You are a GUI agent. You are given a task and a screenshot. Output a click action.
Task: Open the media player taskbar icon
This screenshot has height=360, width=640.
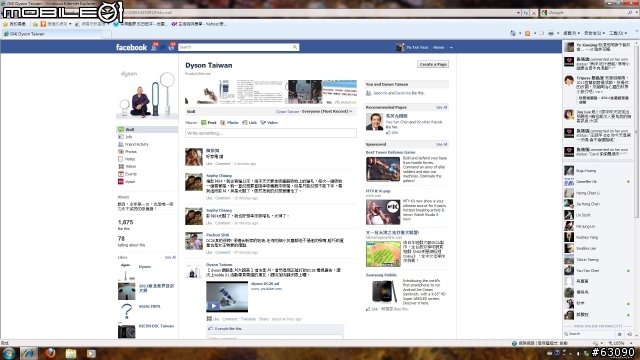91,353
